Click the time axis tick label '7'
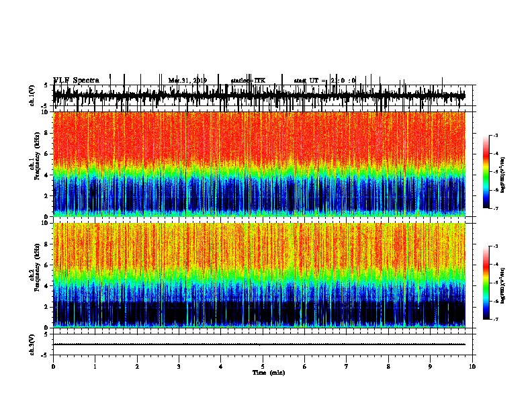Image resolution: width=532 pixels, height=411 pixels. (x=347, y=367)
